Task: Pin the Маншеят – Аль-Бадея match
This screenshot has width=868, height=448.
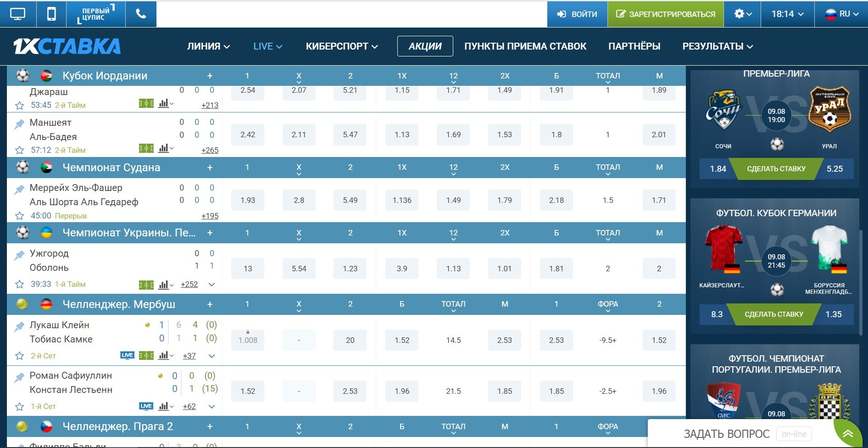Action: (x=19, y=124)
